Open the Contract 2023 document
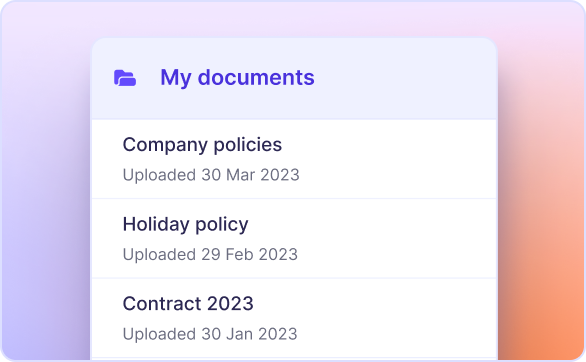Image resolution: width=586 pixels, height=362 pixels. [188, 303]
